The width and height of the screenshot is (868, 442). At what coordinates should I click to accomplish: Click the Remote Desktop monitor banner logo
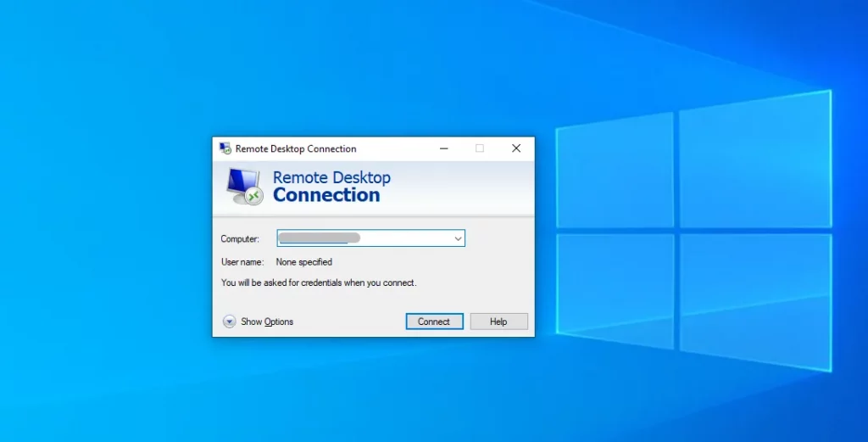(244, 187)
